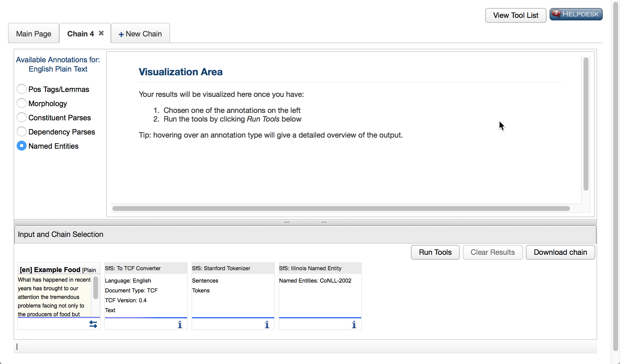Image resolution: width=620 pixels, height=364 pixels.
Task: Click the info icon on SfS To TCF Converter
Action: [180, 324]
